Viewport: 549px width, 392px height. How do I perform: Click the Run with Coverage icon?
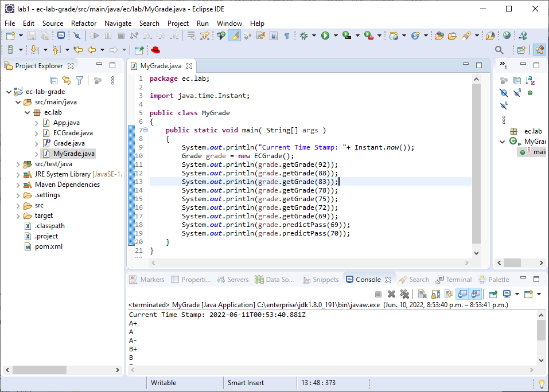(346, 36)
